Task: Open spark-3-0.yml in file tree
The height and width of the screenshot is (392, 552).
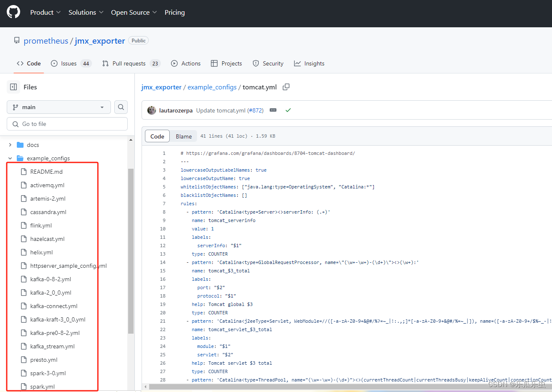Action: [x=48, y=373]
